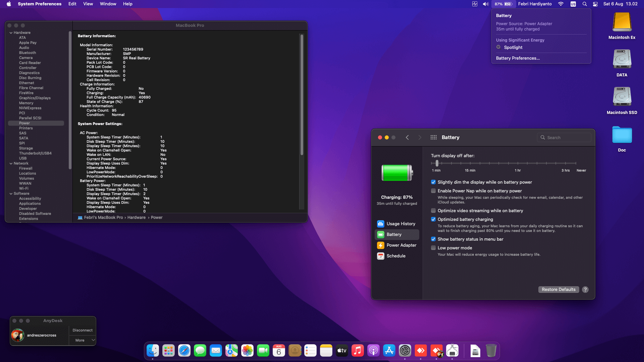The width and height of the screenshot is (644, 362).
Task: Open System Information chip icon in Dock
Action: (452, 351)
